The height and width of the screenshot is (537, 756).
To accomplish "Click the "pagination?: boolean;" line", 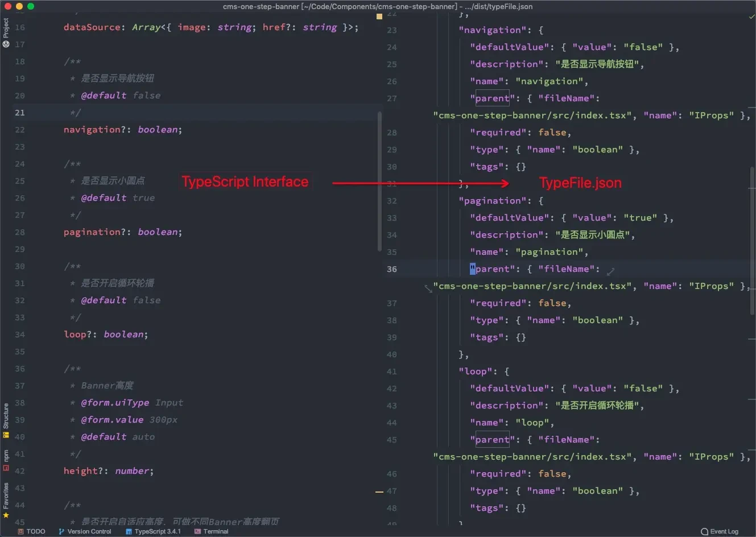I will tap(123, 232).
